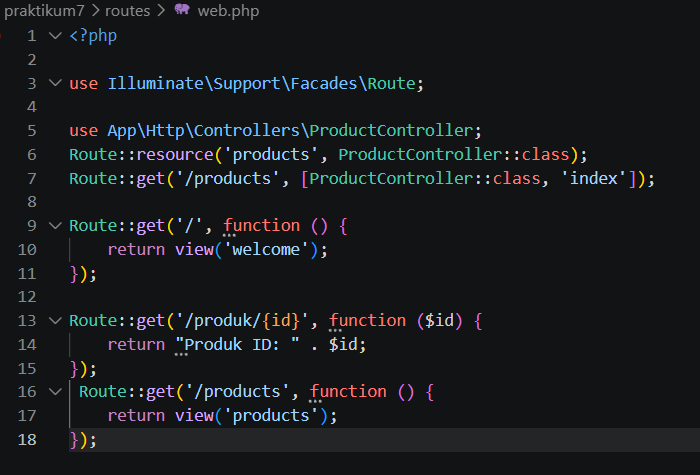Click the 'products' string on line 6
This screenshot has height=475, width=700.
click(271, 154)
